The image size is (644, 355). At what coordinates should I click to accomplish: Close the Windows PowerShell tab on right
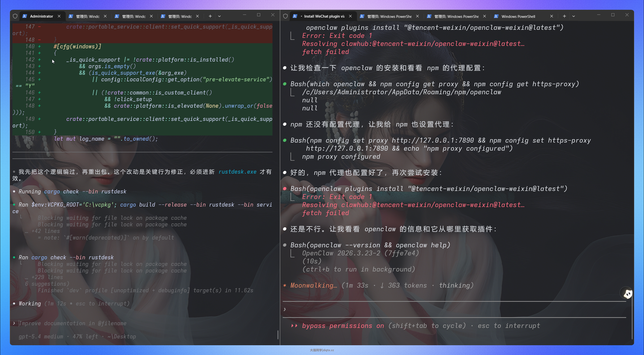552,16
